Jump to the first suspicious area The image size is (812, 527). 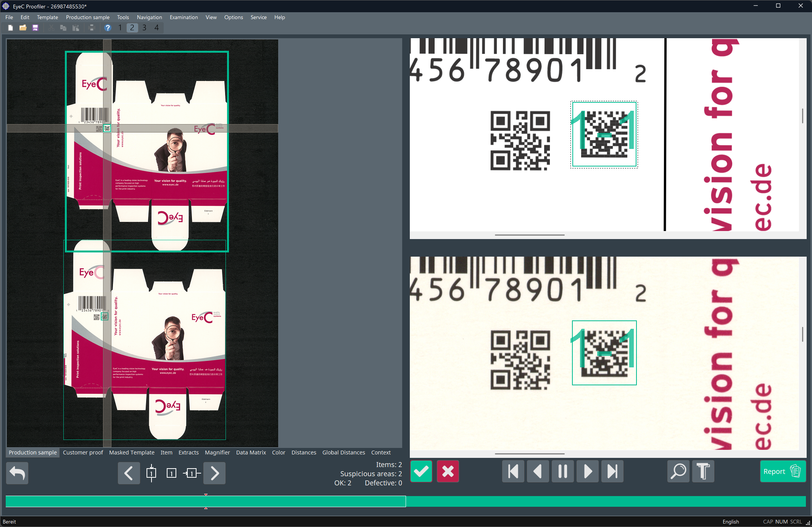tap(513, 472)
